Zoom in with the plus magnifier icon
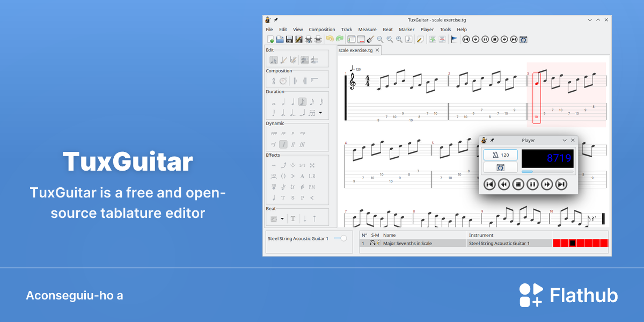This screenshot has height=322, width=644. coord(399,39)
